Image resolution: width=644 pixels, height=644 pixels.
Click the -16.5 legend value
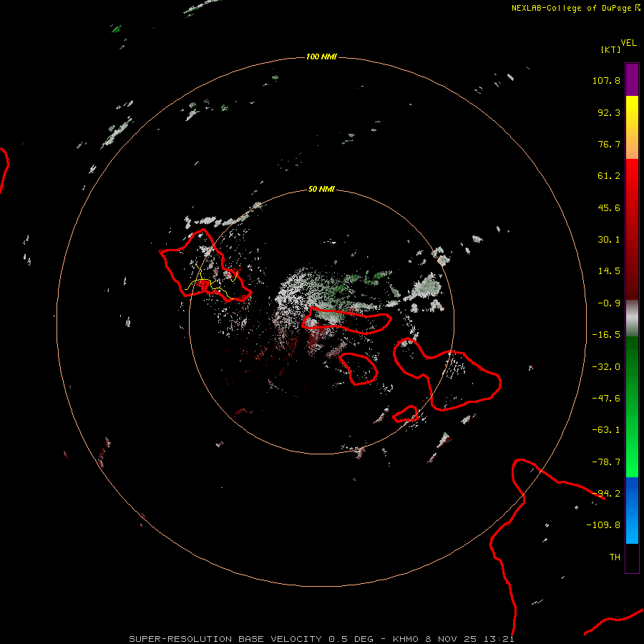point(606,335)
